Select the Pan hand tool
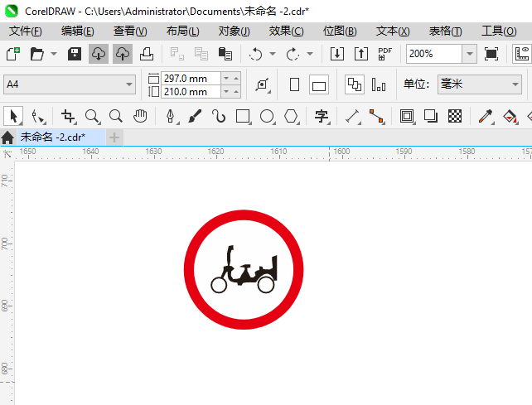Viewport: 532px width, 405px height. pyautogui.click(x=140, y=116)
